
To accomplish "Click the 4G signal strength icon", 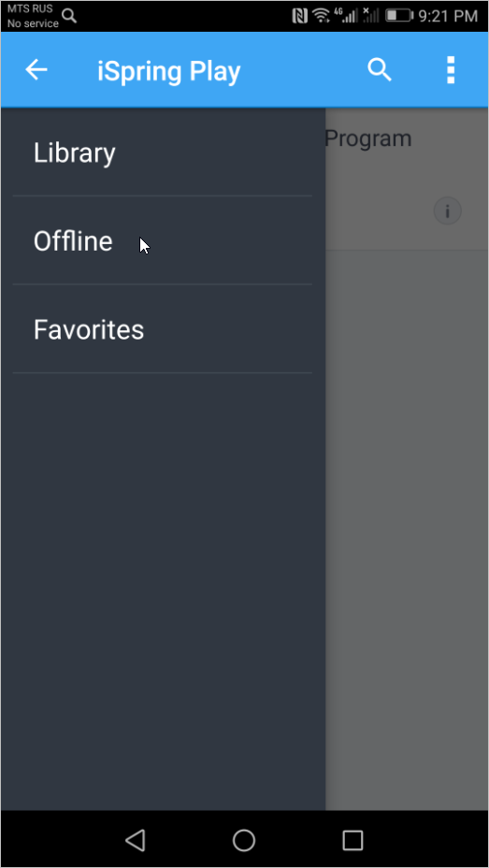I will [x=350, y=16].
